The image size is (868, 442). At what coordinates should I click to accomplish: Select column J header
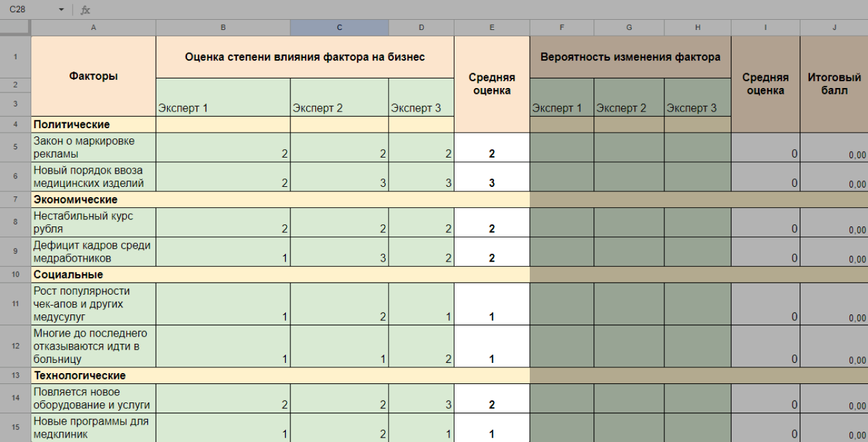[834, 27]
